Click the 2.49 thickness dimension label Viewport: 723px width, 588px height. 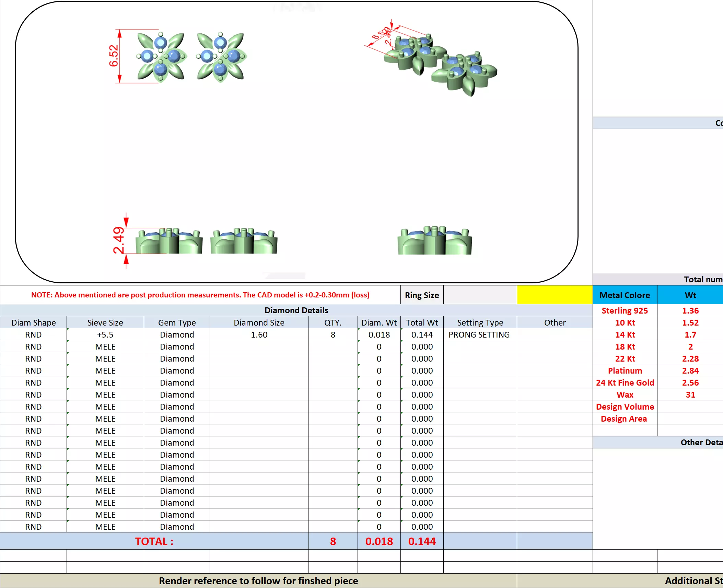(119, 240)
